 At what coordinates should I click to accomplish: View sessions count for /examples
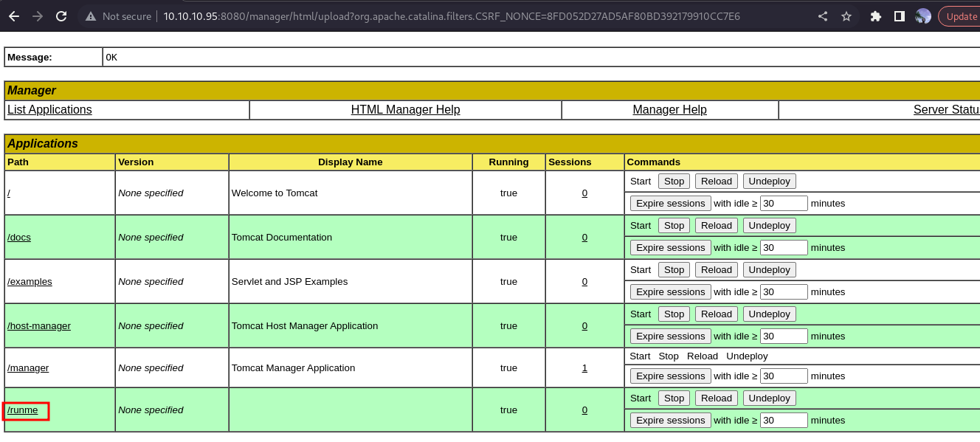[584, 282]
